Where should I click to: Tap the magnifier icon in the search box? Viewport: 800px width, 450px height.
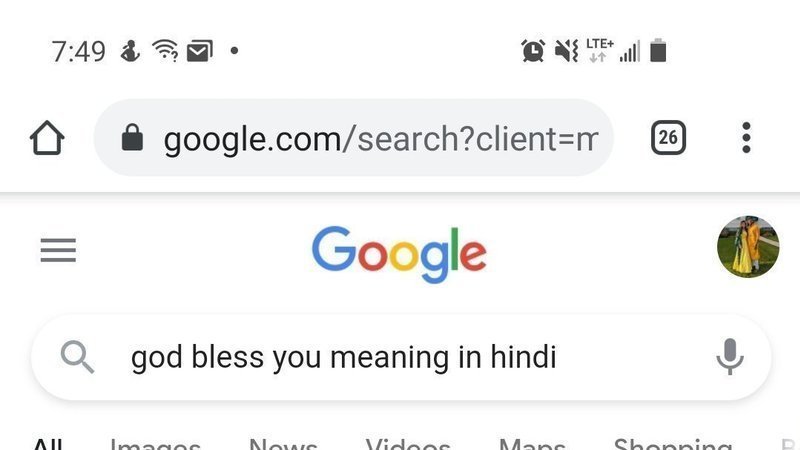[x=77, y=356]
